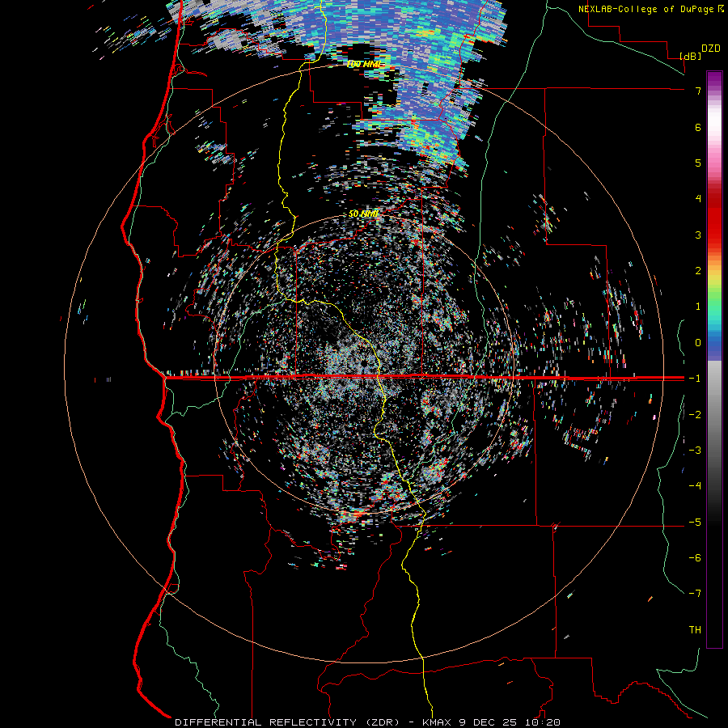Select the -3 dB scale value

695,451
